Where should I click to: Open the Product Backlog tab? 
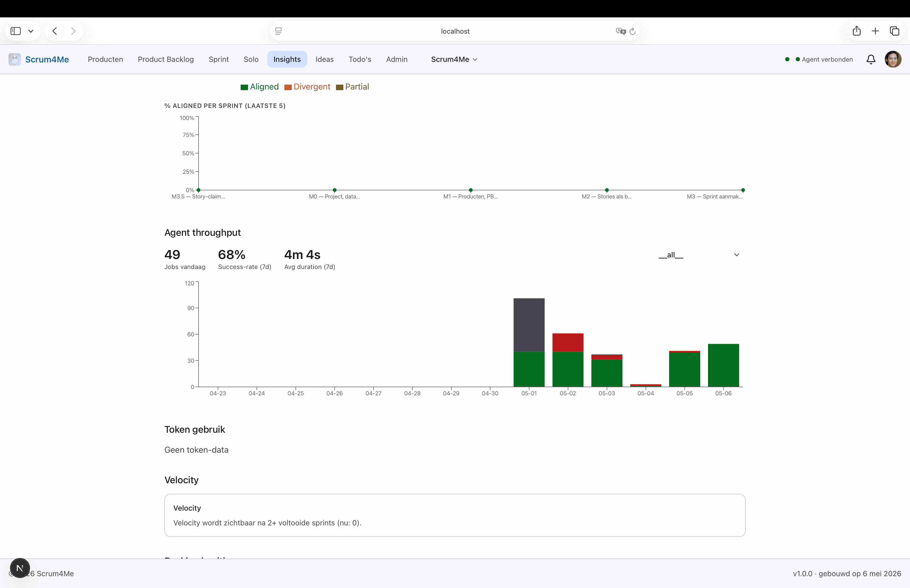pyautogui.click(x=166, y=59)
